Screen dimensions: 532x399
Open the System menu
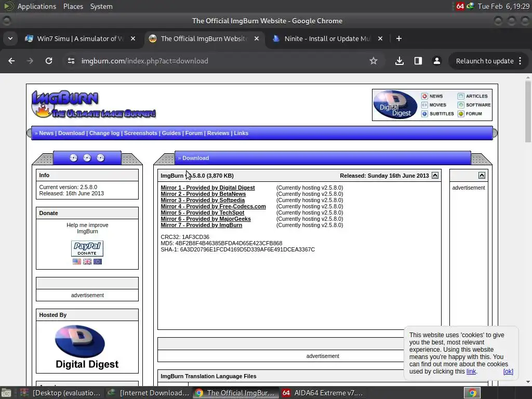[x=101, y=6]
